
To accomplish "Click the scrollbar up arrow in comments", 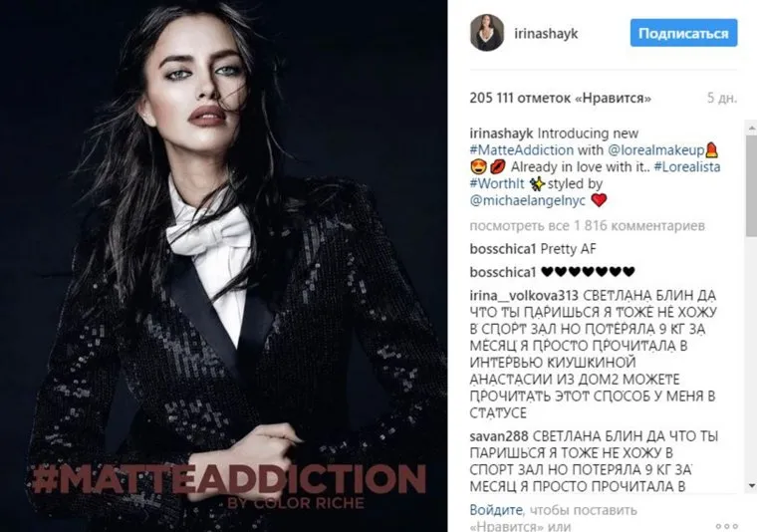I will pyautogui.click(x=751, y=129).
